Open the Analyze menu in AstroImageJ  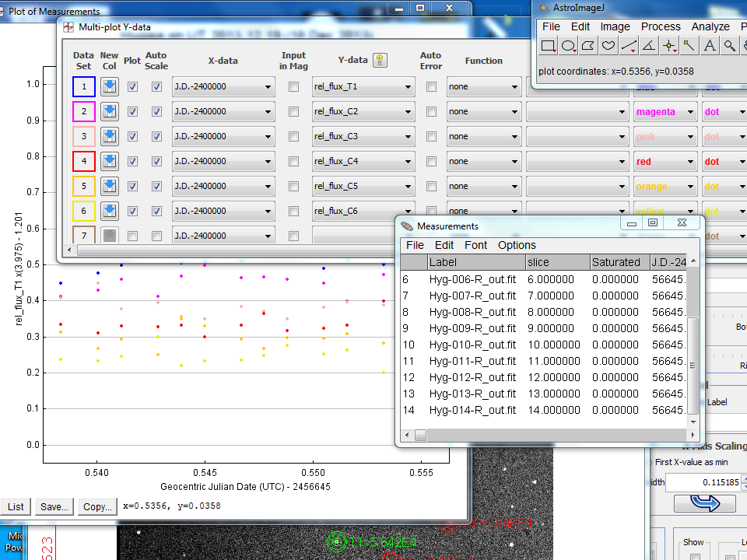(710, 26)
